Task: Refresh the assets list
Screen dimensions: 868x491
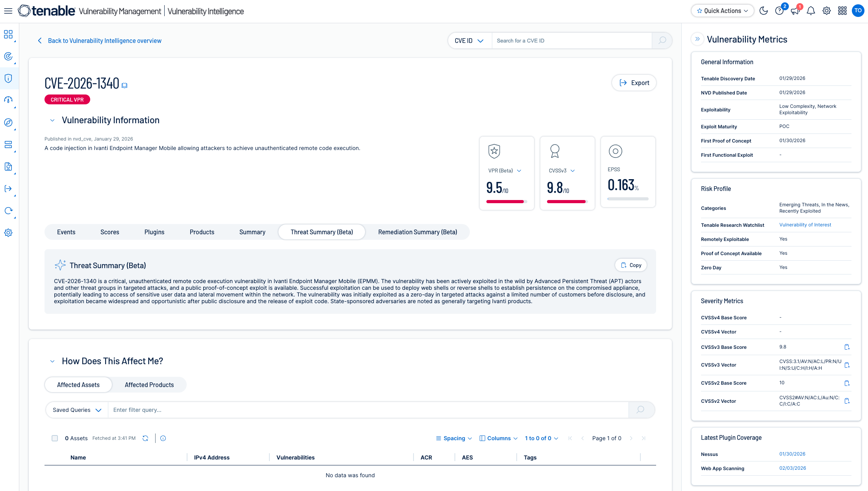Action: tap(145, 438)
